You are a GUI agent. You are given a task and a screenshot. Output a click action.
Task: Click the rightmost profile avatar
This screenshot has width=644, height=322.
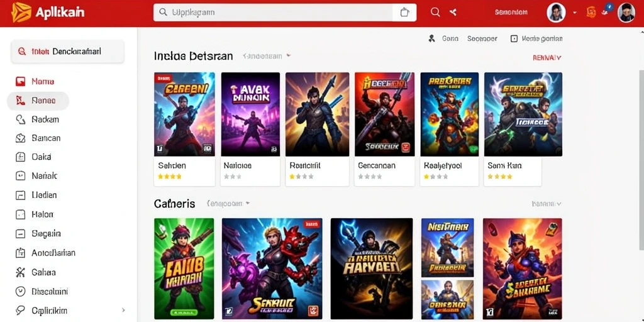(x=626, y=13)
